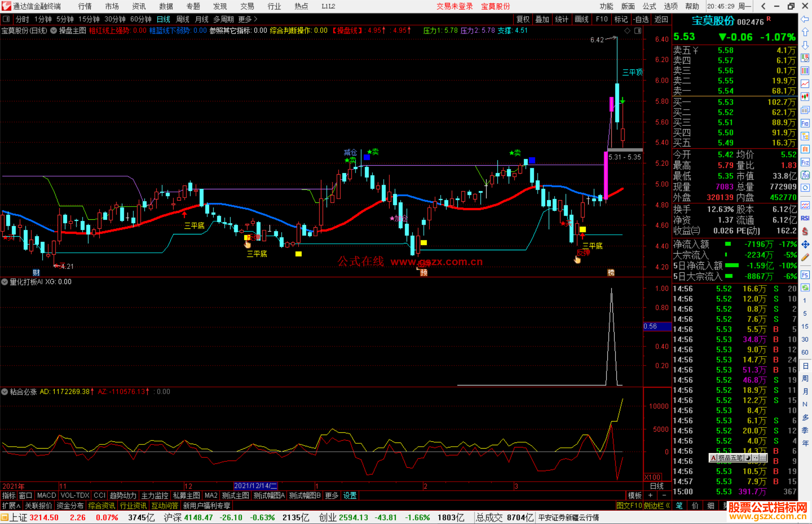812x524 pixels.
Task: Click the layout toggle icon left of 分时
Action: click(x=6, y=19)
